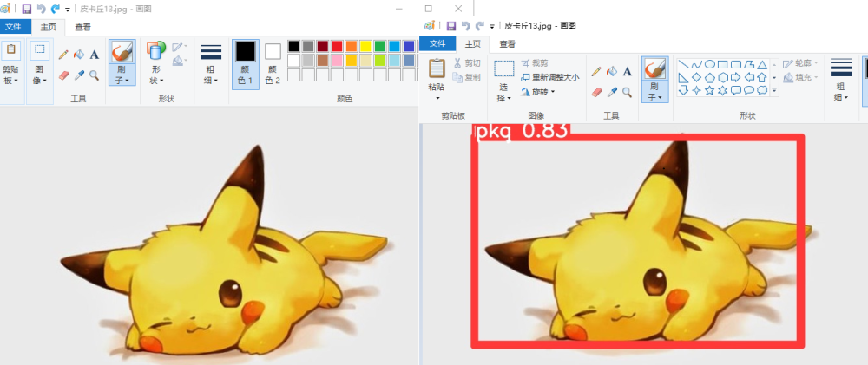The height and width of the screenshot is (365, 868).
Task: Select the Eraser tool in right Paint window
Action: click(596, 92)
